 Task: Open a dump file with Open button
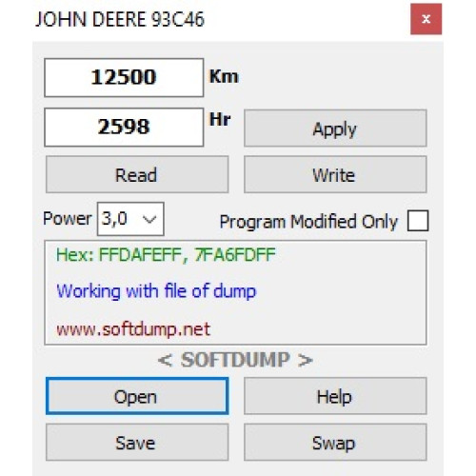pyautogui.click(x=137, y=396)
